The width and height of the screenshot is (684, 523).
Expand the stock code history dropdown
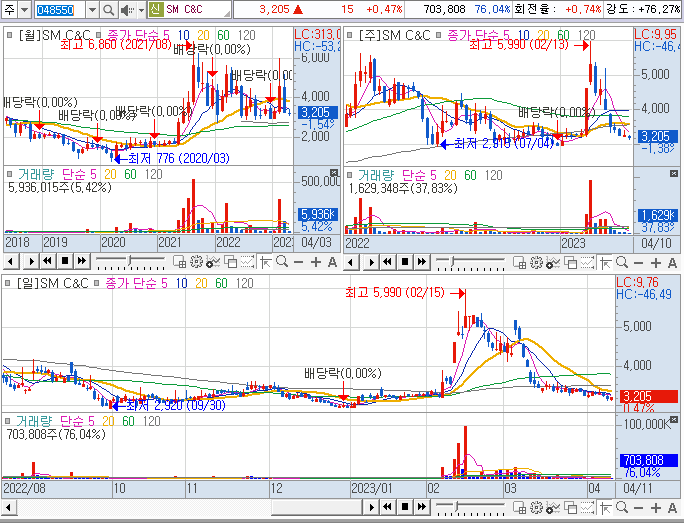pyautogui.click(x=92, y=9)
